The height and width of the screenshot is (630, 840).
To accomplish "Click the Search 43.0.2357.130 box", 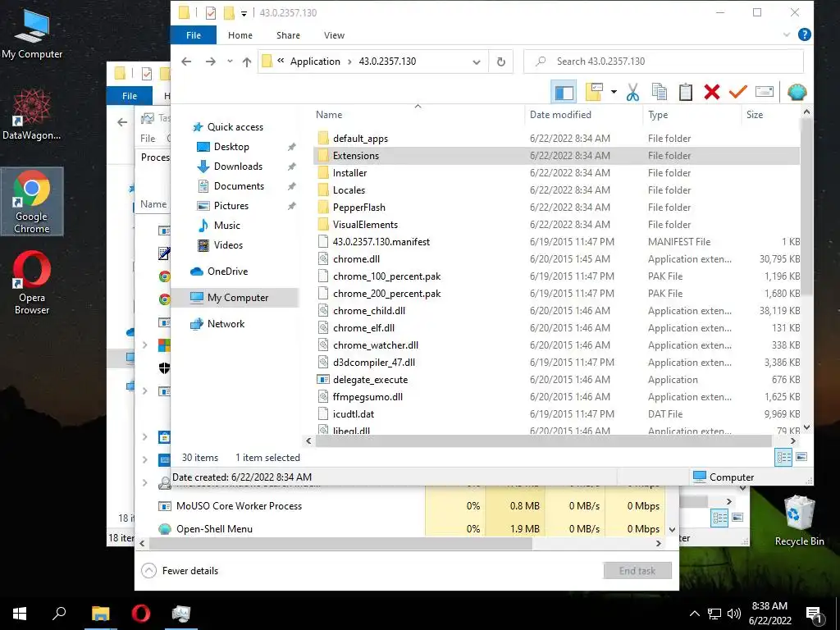I will pos(663,61).
